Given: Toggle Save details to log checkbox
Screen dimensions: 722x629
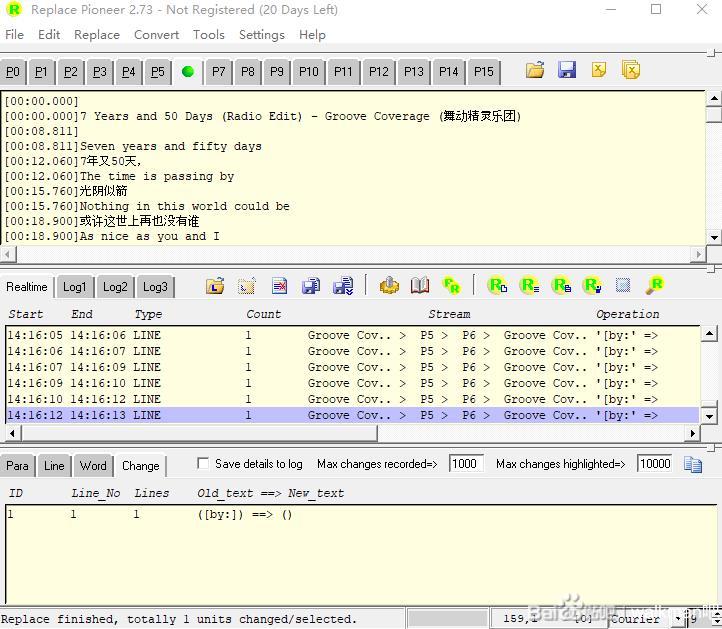Looking at the screenshot, I should tap(203, 463).
